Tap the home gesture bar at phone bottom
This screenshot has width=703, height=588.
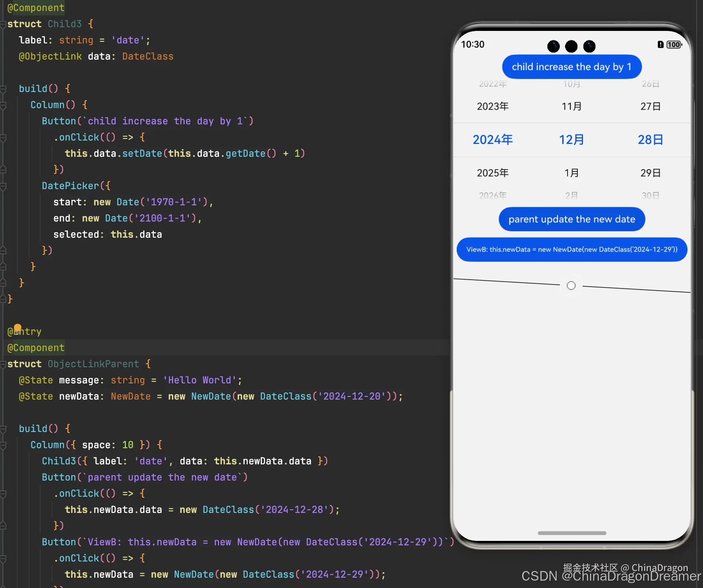(572, 533)
